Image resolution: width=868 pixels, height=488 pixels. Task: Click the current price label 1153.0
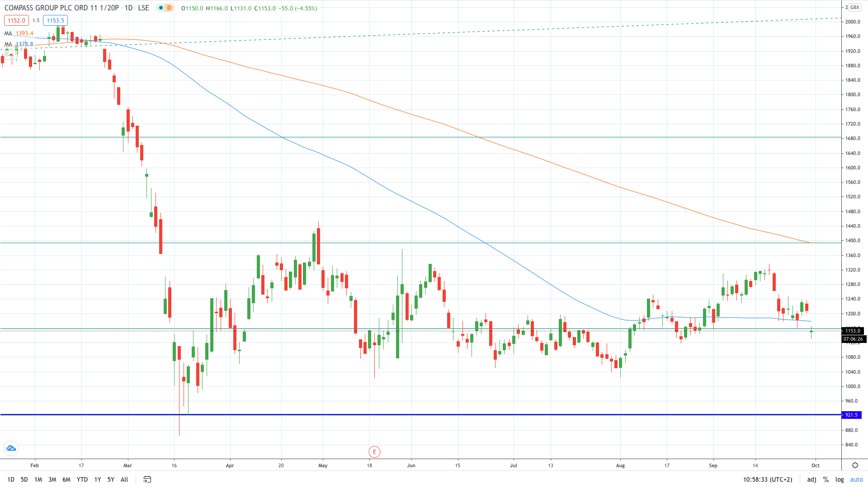click(x=853, y=331)
